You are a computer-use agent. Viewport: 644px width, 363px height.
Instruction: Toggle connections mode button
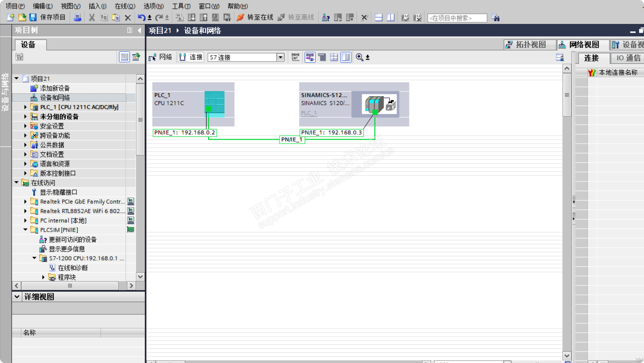(x=191, y=57)
